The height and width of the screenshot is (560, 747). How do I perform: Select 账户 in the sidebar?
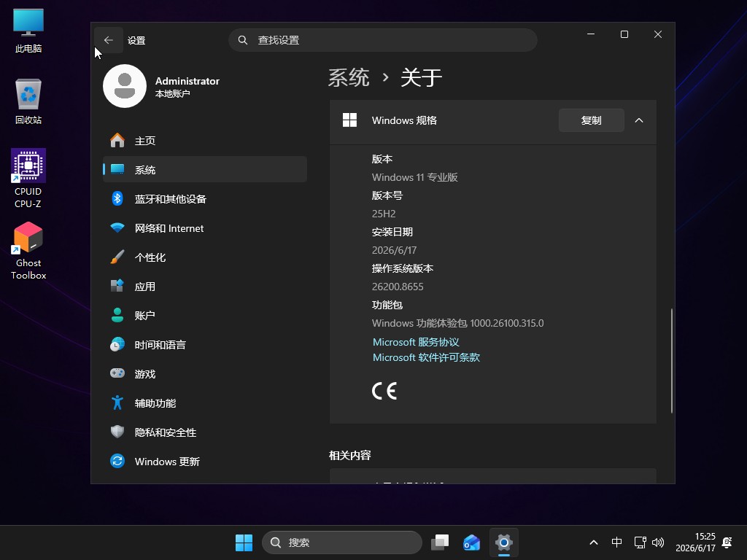click(x=205, y=315)
